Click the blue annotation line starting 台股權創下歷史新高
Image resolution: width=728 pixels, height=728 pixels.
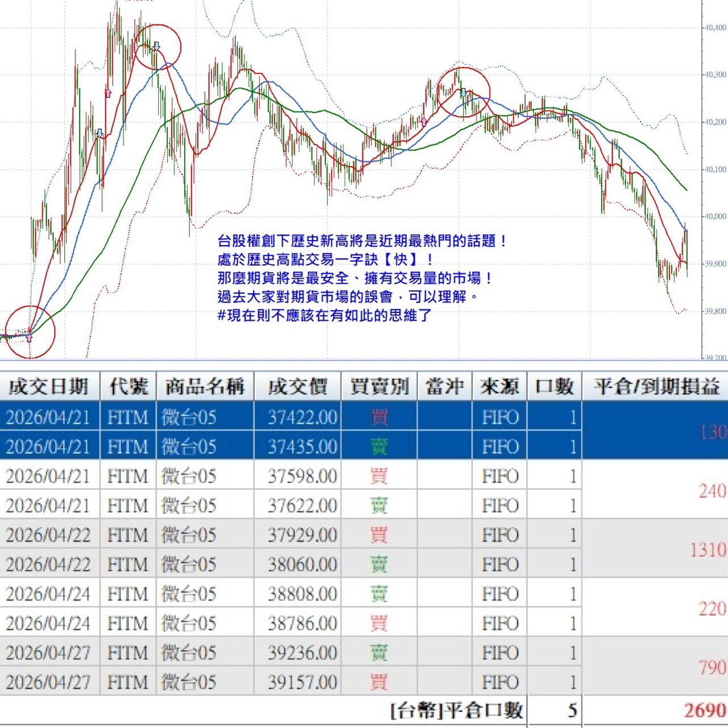point(362,241)
